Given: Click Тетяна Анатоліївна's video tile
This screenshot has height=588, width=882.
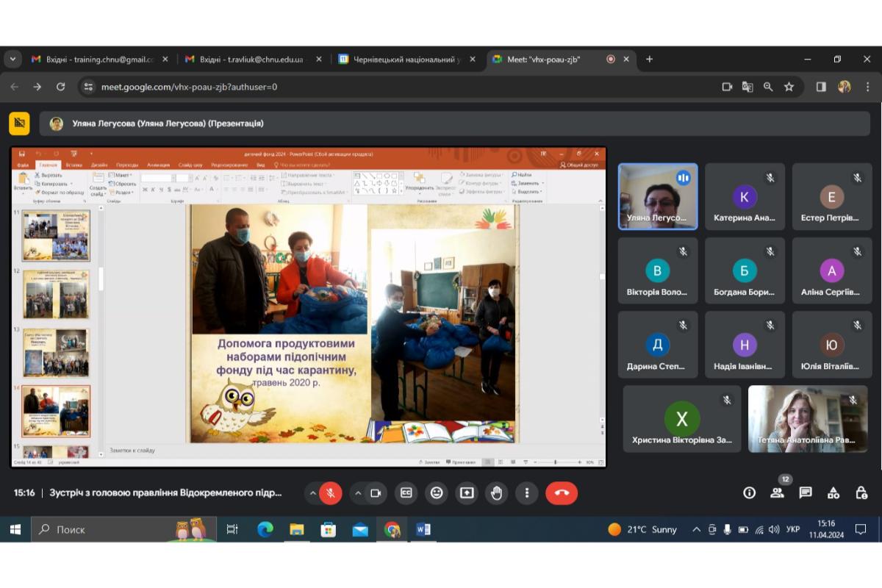Looking at the screenshot, I should [x=807, y=419].
